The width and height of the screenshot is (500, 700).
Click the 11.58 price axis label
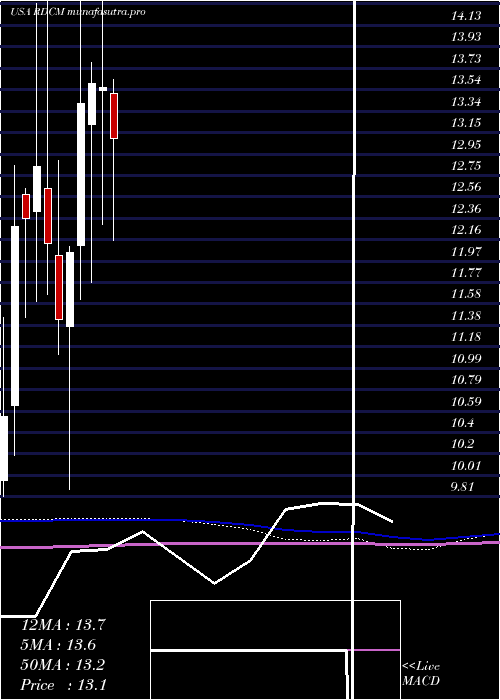466,294
